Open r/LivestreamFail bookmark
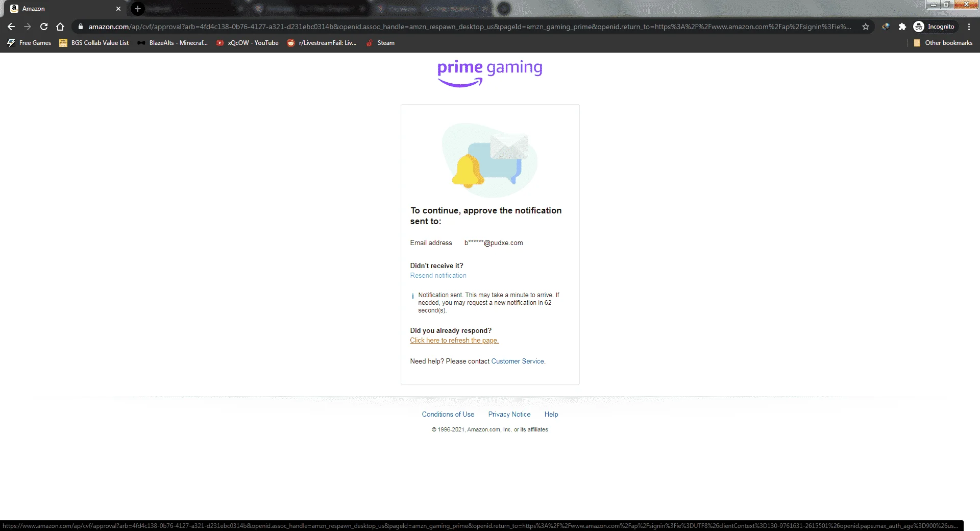980x531 pixels. tap(322, 43)
